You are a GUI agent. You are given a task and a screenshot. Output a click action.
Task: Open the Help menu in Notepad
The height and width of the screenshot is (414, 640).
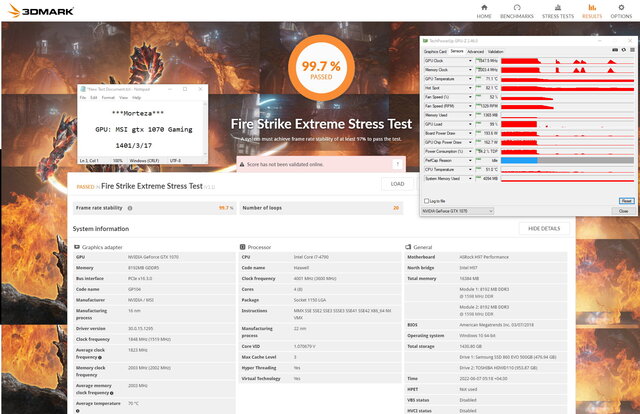tap(136, 98)
